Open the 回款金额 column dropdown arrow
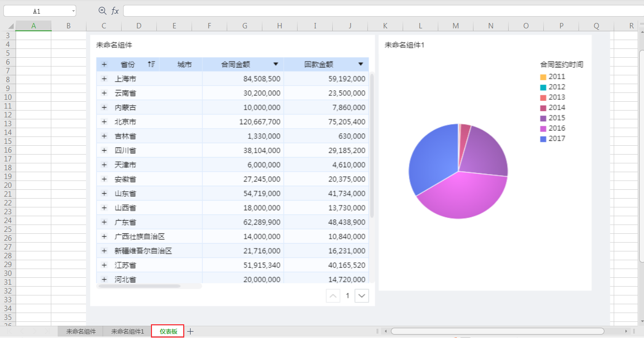 pyautogui.click(x=361, y=64)
